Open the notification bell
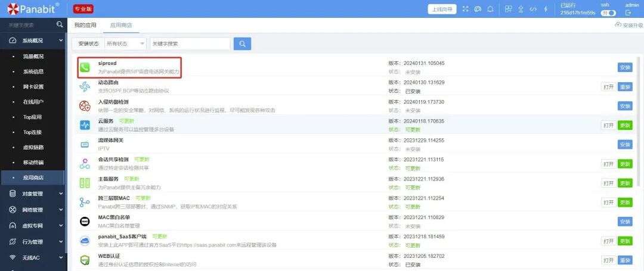This screenshot has width=644, height=271. 490,9
